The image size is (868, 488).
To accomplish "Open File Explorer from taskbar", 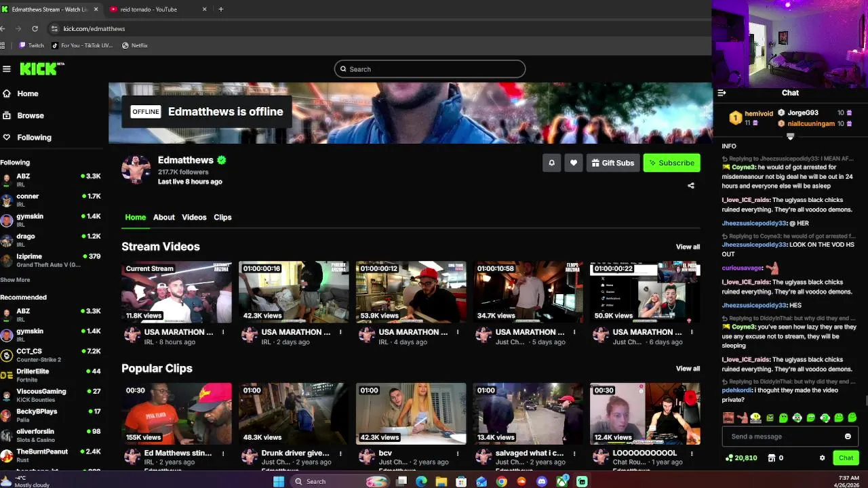I will point(441,481).
